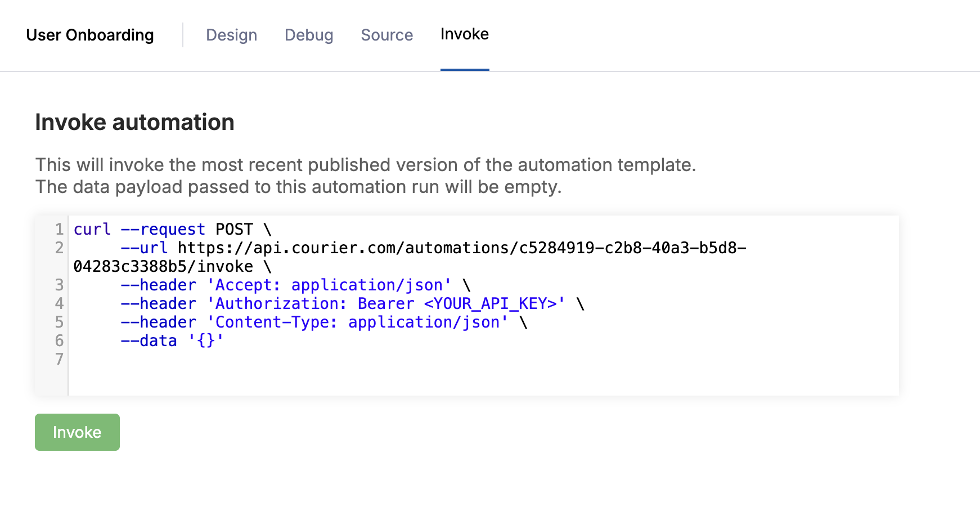Place cursor on empty line 7

pos(169,359)
